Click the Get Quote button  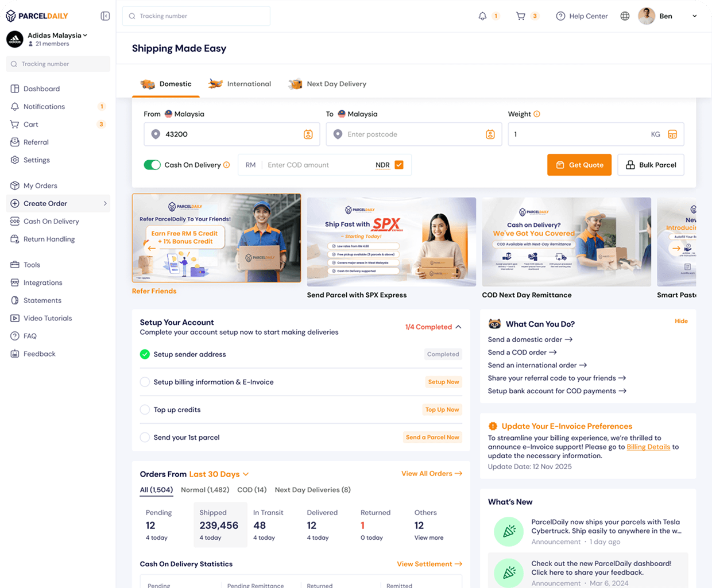click(x=579, y=165)
